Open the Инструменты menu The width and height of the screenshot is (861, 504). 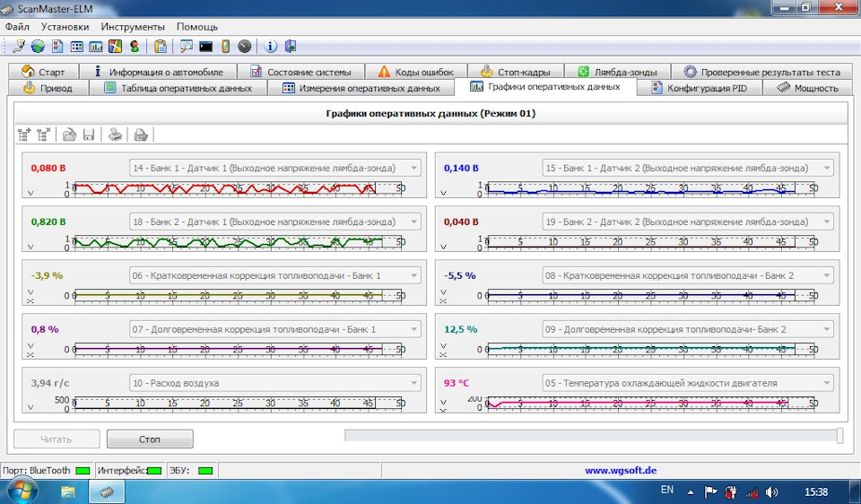click(133, 26)
